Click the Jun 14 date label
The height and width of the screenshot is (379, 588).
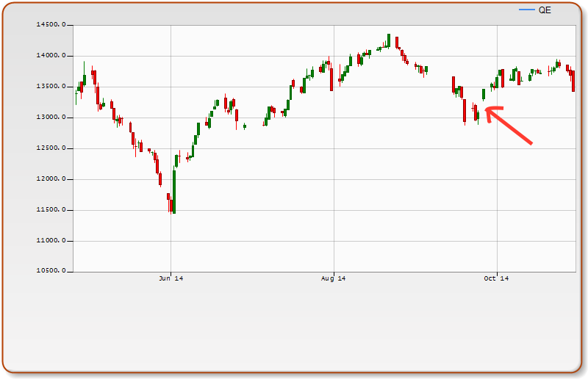tap(171, 278)
